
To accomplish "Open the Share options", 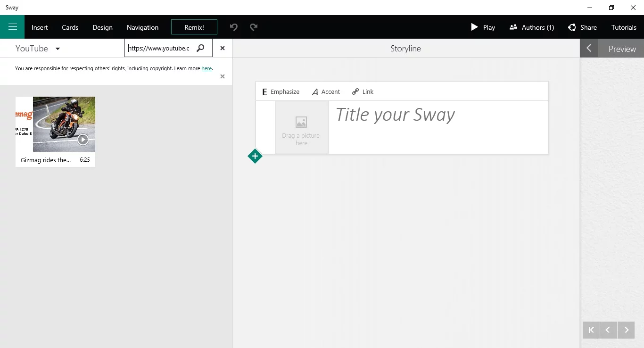I will click(583, 27).
